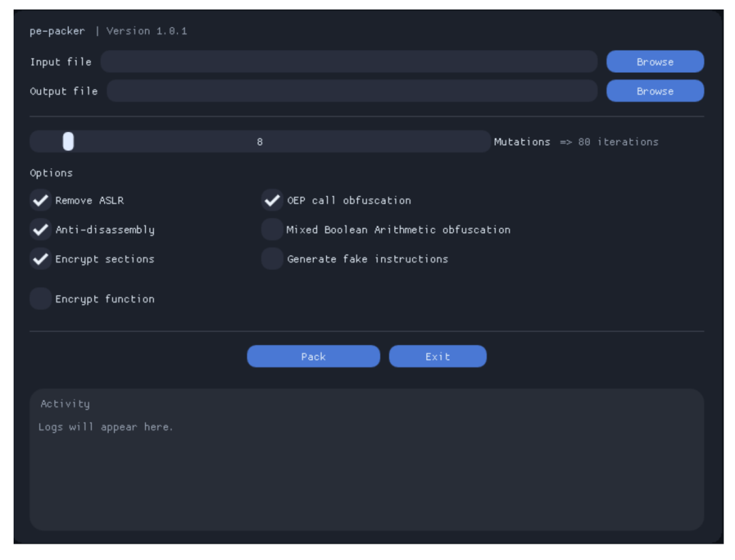735x560 pixels.
Task: Click the '80 iterations' mutations label
Action: tap(618, 142)
